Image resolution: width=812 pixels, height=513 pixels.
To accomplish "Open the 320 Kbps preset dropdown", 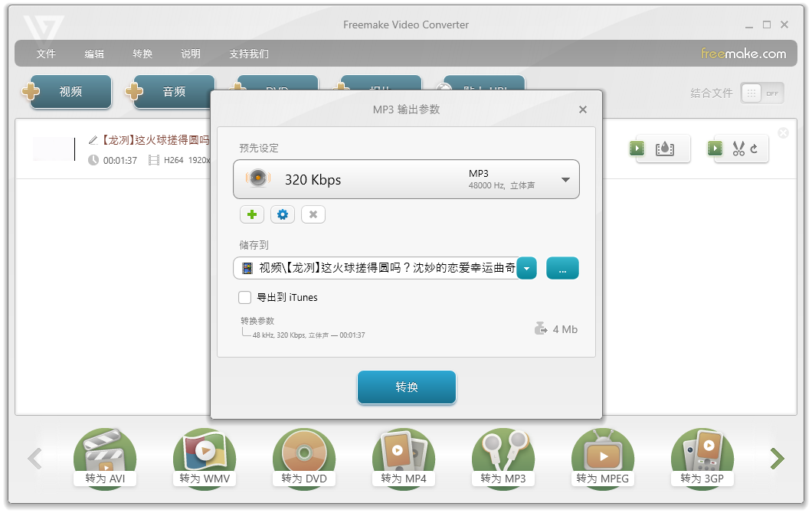I will [567, 179].
